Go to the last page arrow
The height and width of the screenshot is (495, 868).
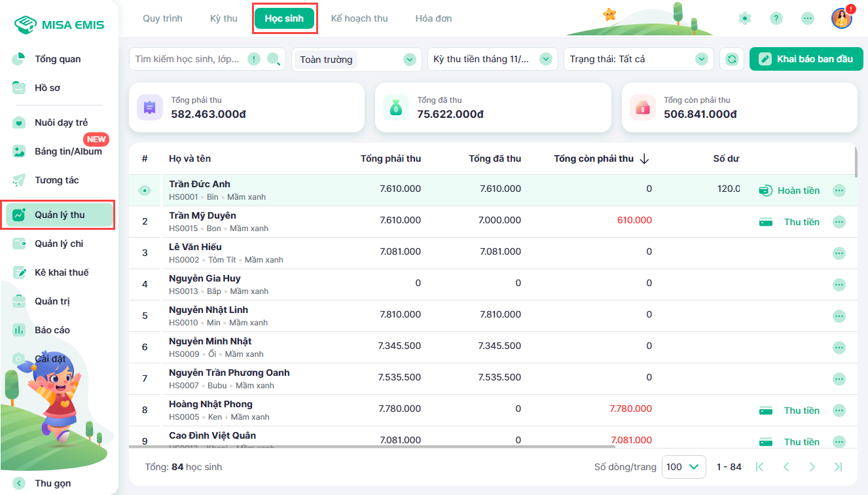pyautogui.click(x=837, y=467)
